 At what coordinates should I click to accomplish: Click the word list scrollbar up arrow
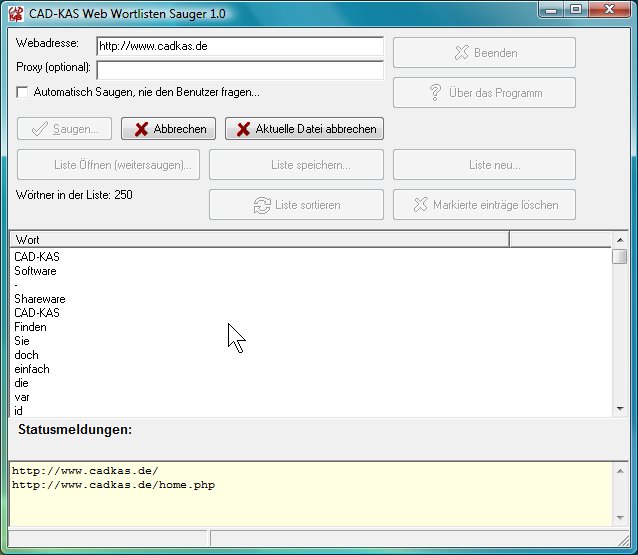620,256
